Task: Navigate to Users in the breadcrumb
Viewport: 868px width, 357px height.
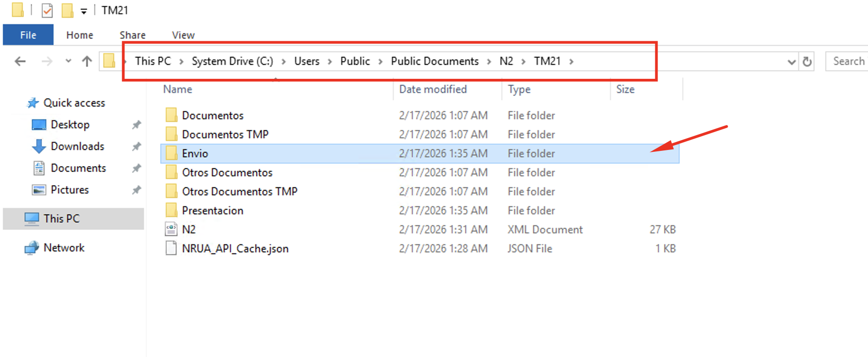Action: 306,61
